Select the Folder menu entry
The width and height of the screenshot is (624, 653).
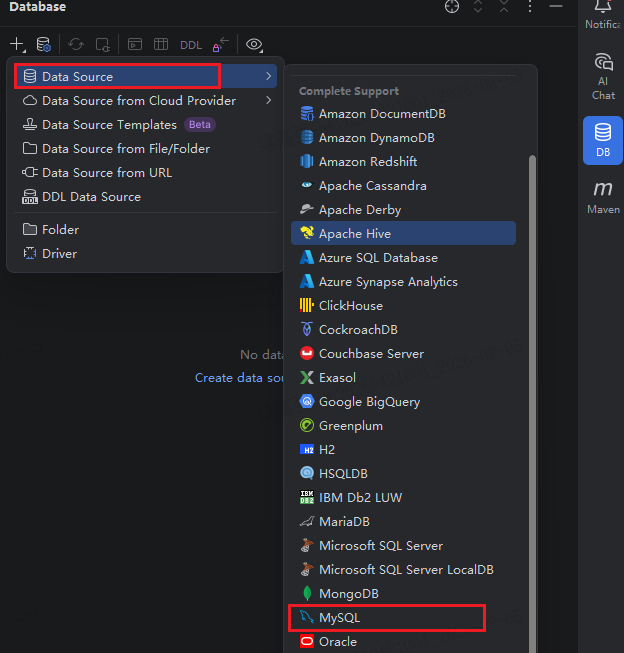(x=145, y=229)
